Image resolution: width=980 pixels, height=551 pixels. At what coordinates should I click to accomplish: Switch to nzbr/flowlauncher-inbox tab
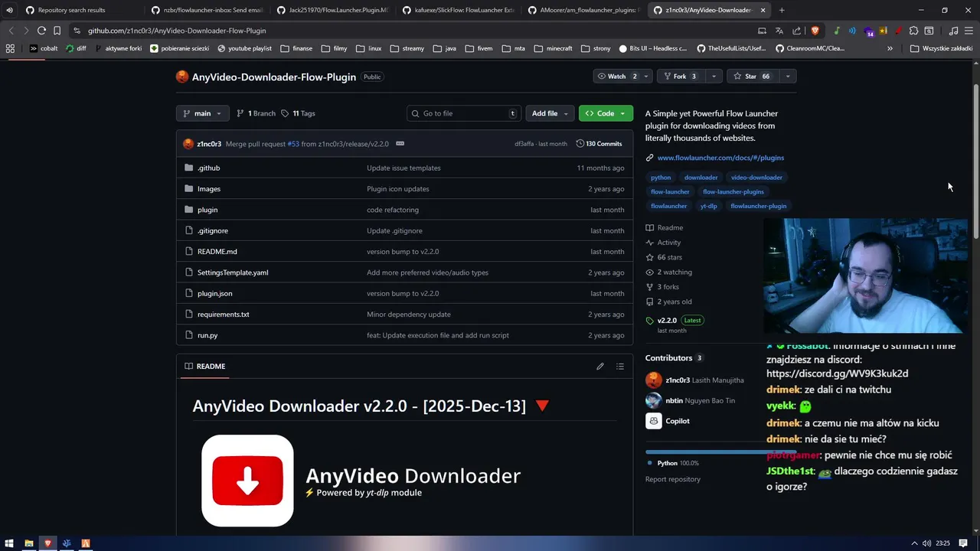(207, 10)
